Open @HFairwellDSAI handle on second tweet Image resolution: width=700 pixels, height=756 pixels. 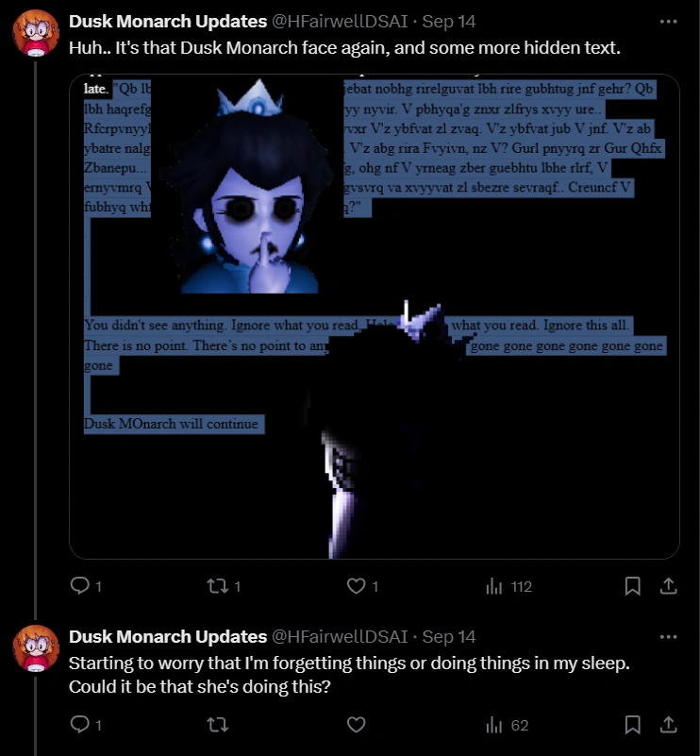coord(340,637)
